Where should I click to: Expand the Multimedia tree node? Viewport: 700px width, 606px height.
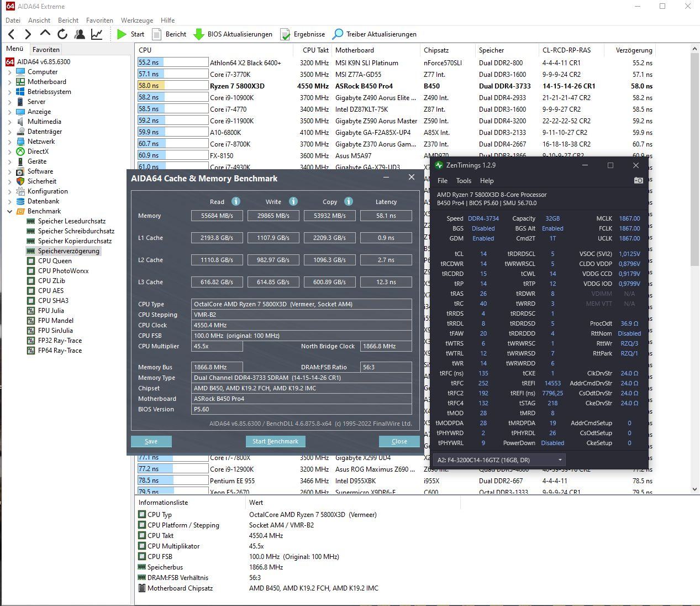point(9,122)
